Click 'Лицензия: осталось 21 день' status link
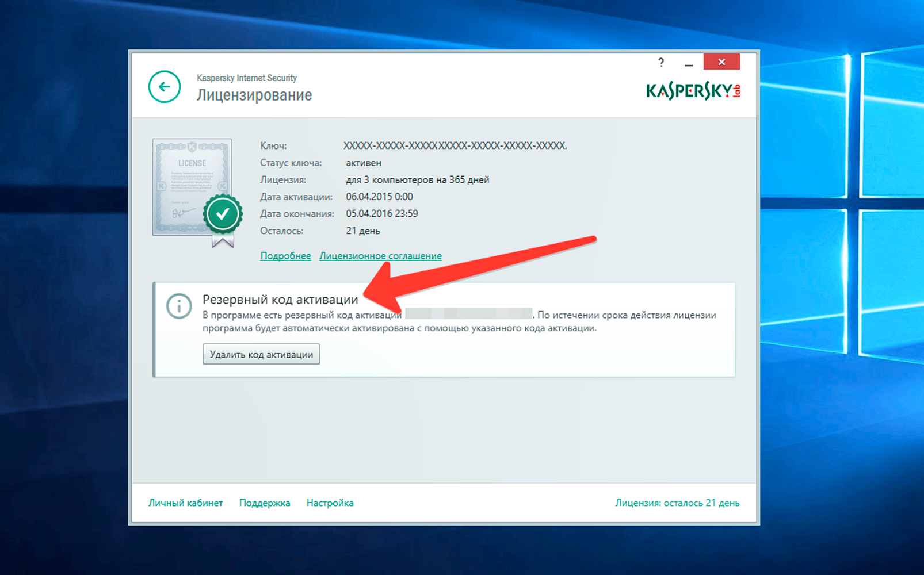This screenshot has width=924, height=575. click(x=677, y=503)
